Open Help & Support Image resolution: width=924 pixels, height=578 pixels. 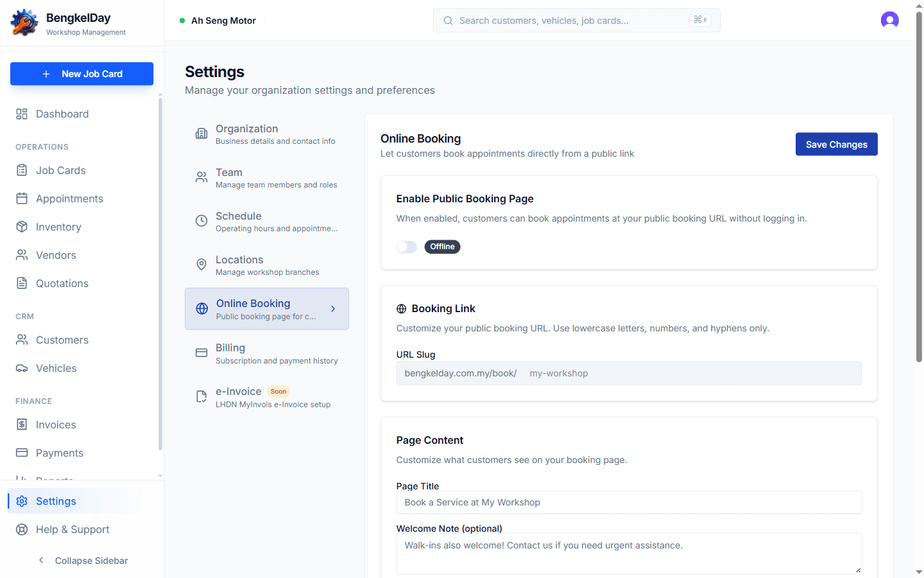81,529
